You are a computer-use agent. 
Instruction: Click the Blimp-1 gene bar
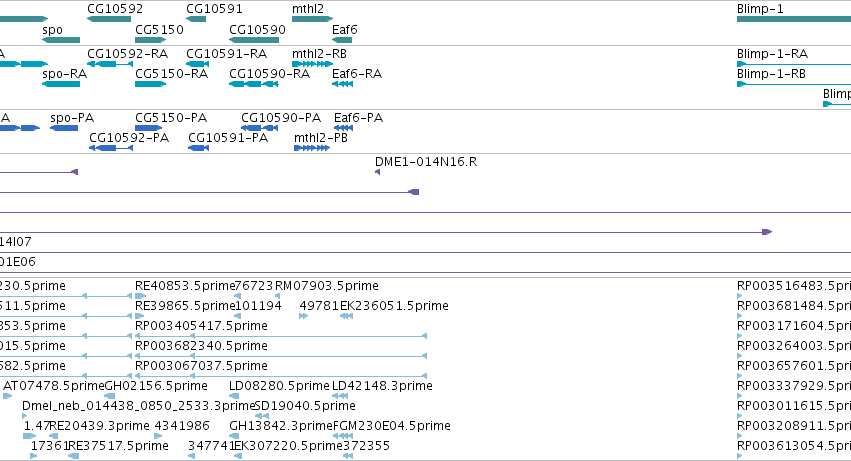pos(793,19)
